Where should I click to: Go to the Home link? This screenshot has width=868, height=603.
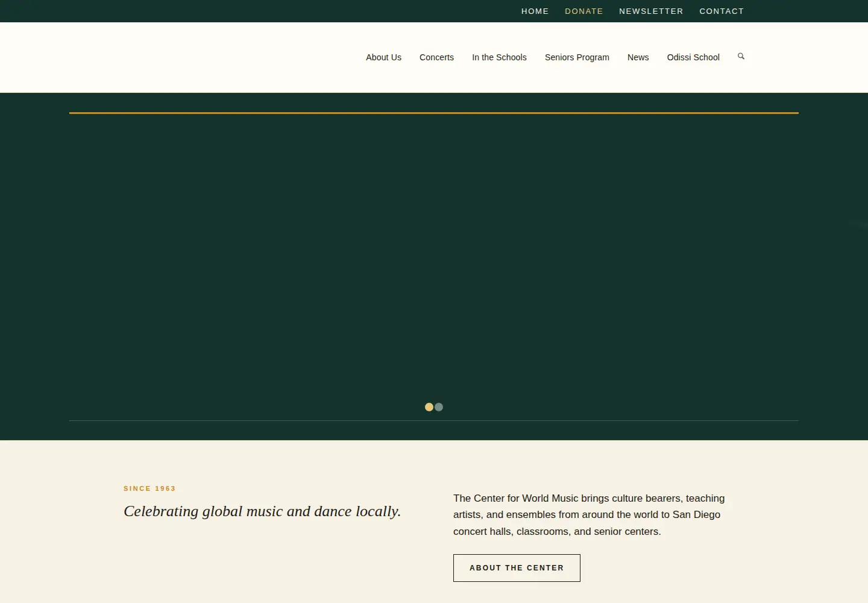535,11
